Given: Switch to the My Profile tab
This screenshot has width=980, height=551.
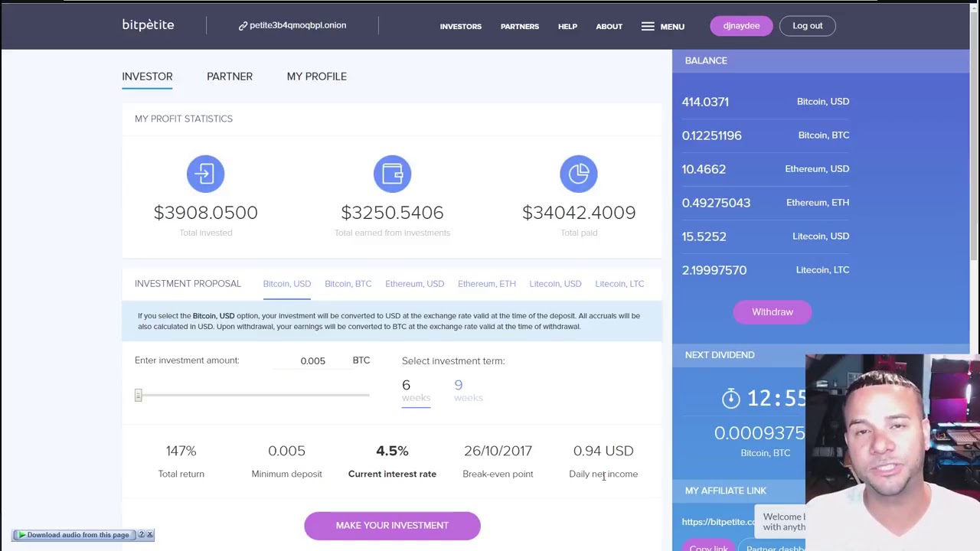Looking at the screenshot, I should (x=316, y=77).
